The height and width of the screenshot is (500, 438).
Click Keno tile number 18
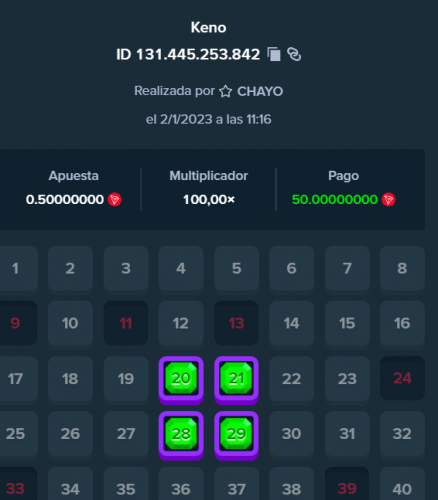click(x=70, y=379)
